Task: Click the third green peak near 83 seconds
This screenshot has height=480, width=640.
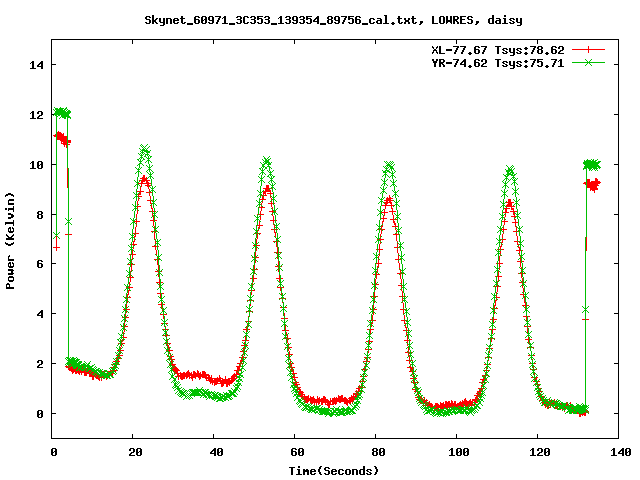Action: point(388,165)
